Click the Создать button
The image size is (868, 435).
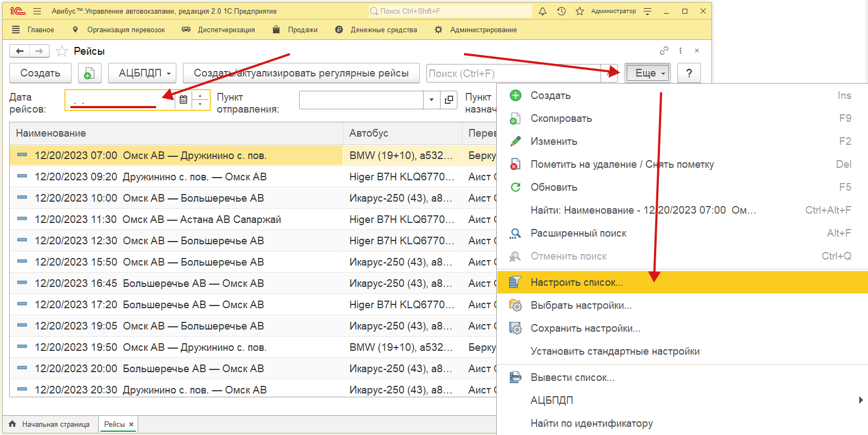point(40,73)
